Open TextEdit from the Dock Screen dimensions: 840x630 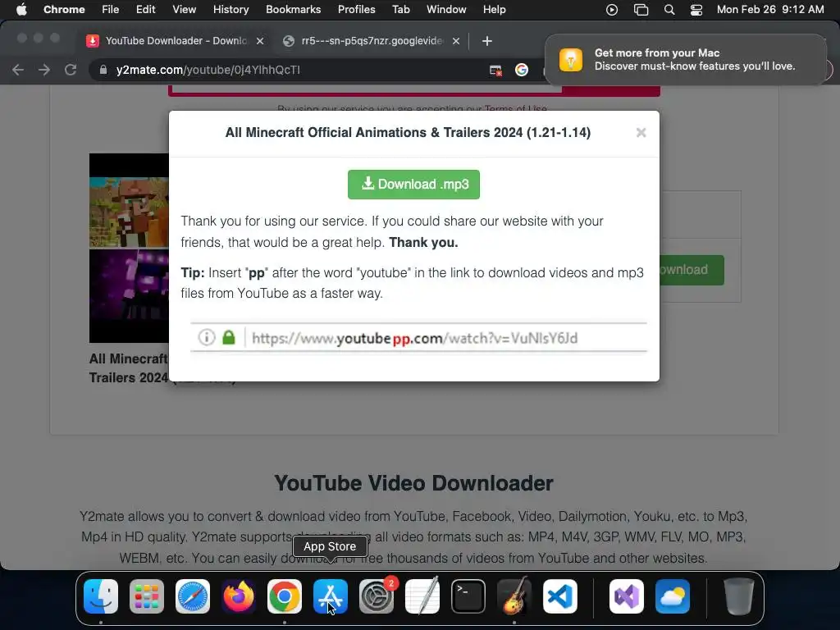coord(422,596)
